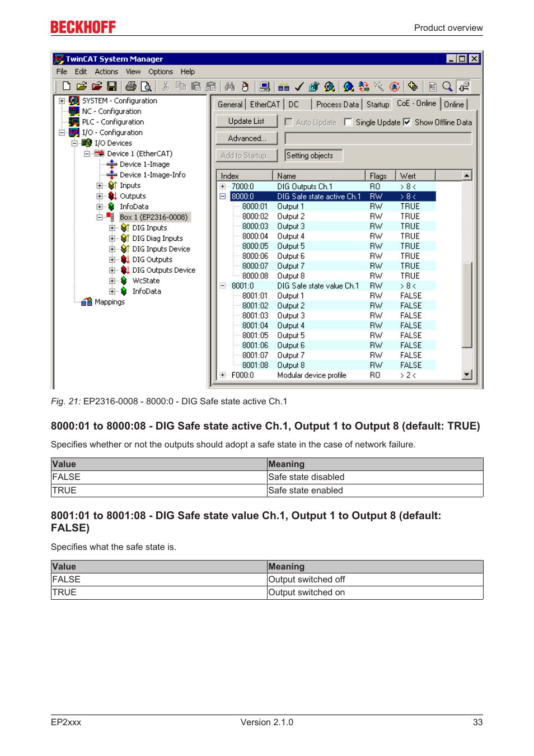Click the Print Preview icon
This screenshot has width=534, height=756.
click(146, 86)
